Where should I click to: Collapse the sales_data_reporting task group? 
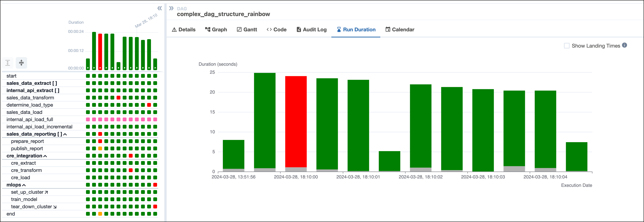[65, 134]
